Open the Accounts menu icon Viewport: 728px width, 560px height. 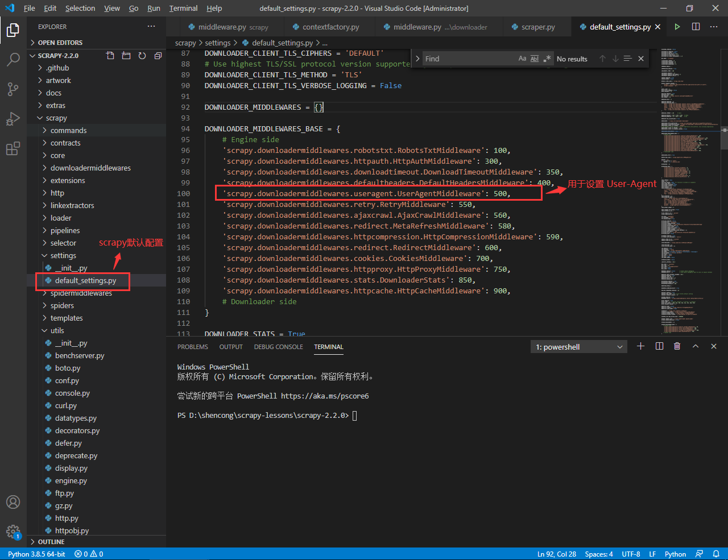pos(13,502)
